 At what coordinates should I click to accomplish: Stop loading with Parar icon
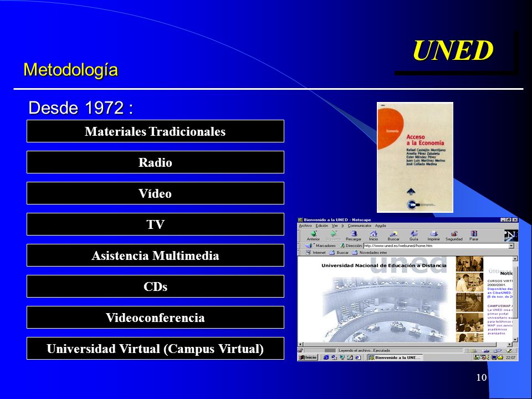pyautogui.click(x=474, y=236)
